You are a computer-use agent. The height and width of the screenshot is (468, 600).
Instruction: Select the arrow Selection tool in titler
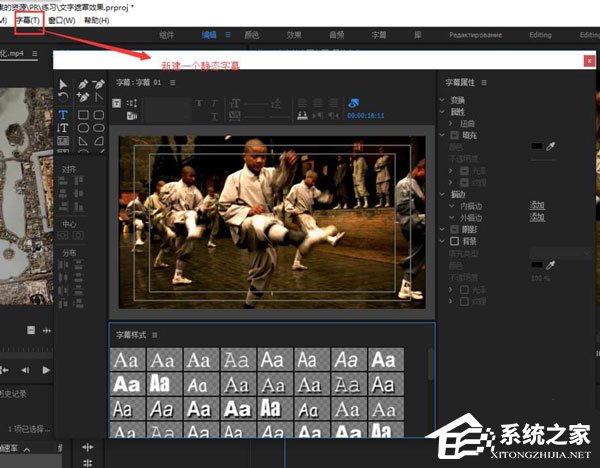tap(64, 84)
